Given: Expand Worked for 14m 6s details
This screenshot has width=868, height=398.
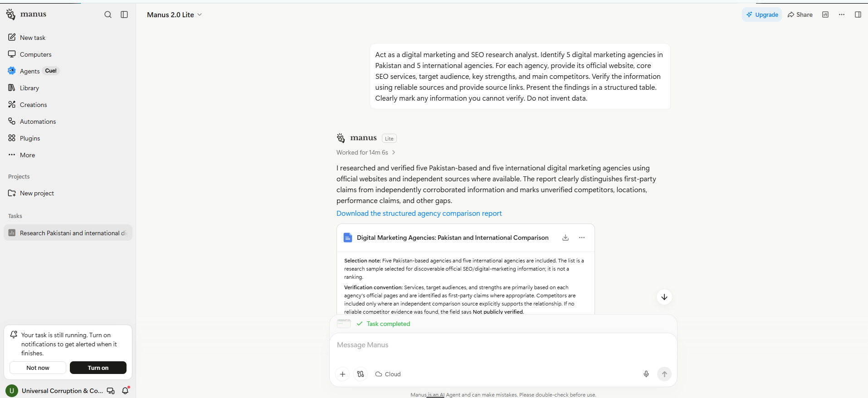Looking at the screenshot, I should [366, 152].
